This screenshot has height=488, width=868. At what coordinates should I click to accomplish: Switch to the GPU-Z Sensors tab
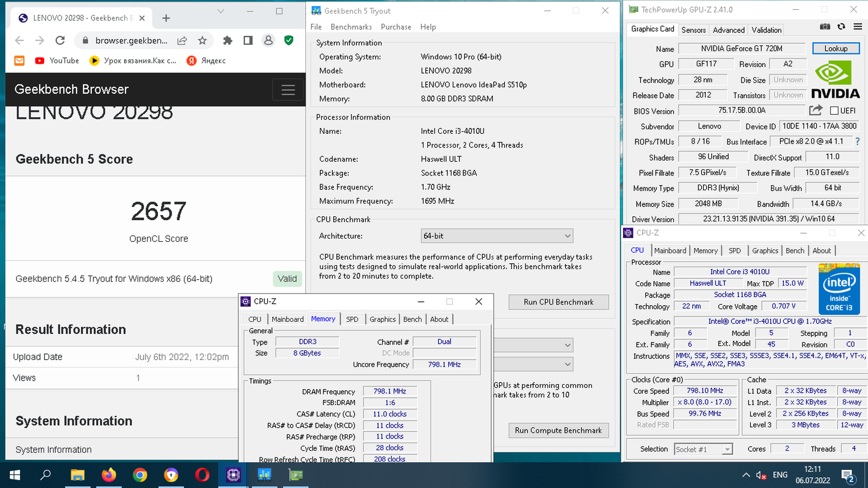pos(693,30)
